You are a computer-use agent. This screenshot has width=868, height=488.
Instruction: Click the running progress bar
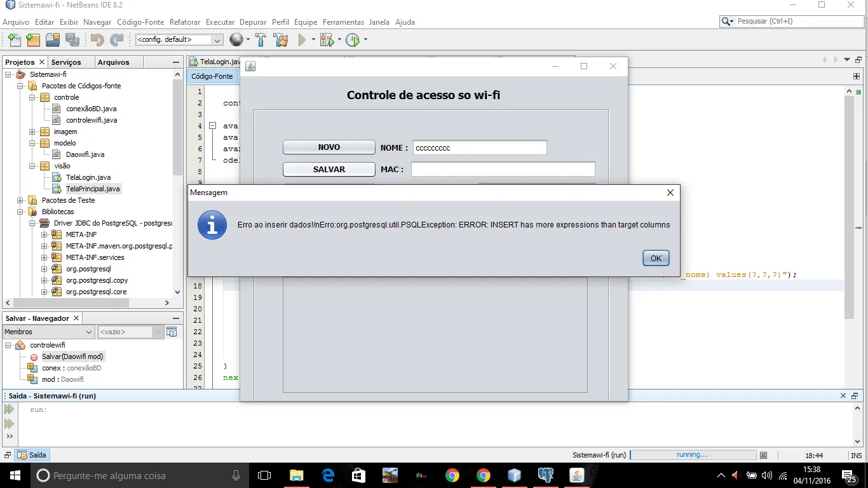(693, 455)
